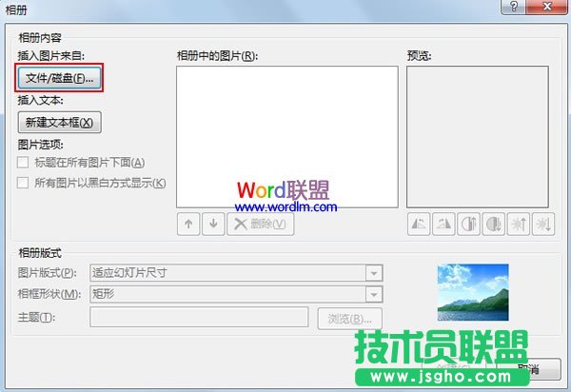Screen dimensions: 571x392
Task: Click the rotate left icon under preview
Action: tap(418, 224)
